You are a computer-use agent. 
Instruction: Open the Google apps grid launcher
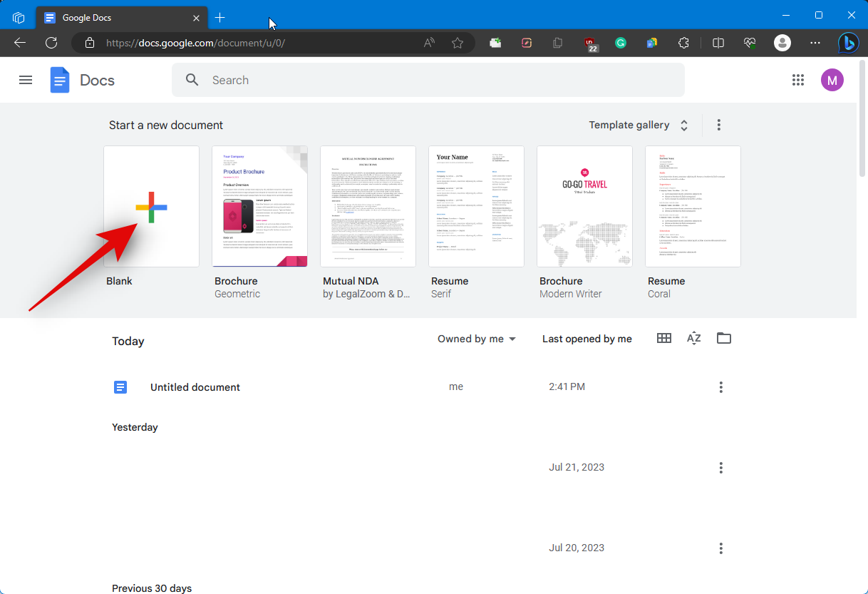pos(798,80)
